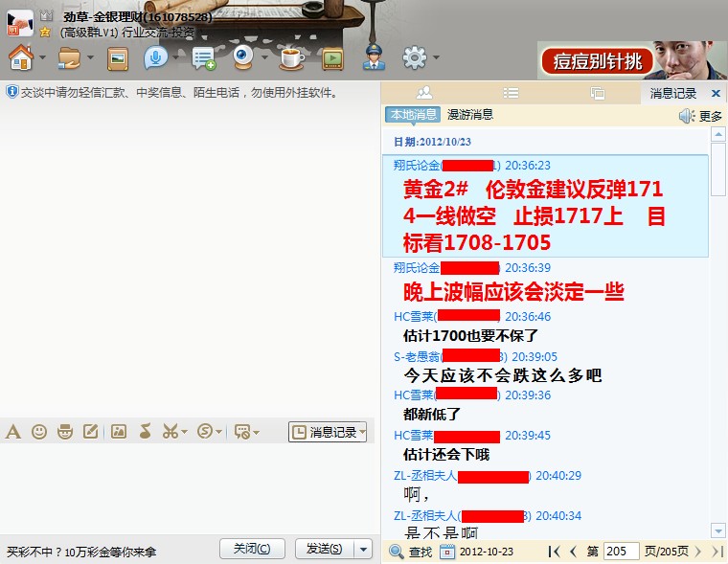
Task: Click the coffee cup icon in toolbar
Action: pos(291,58)
